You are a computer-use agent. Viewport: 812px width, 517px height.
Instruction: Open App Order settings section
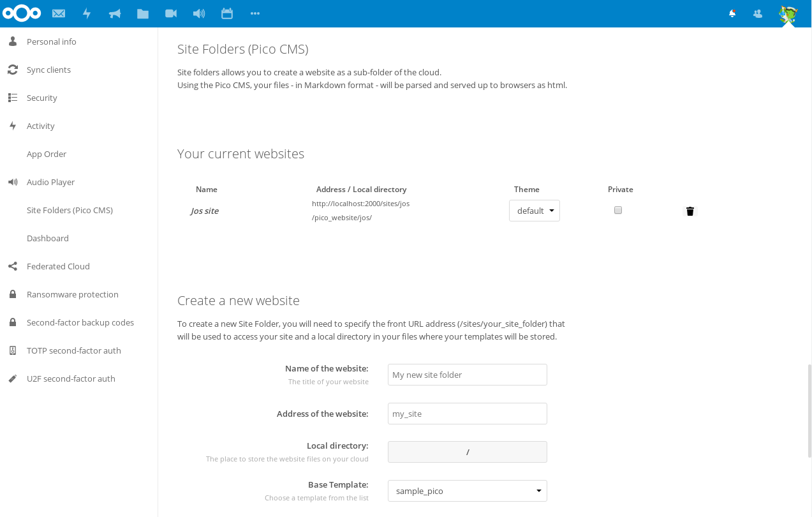click(47, 154)
